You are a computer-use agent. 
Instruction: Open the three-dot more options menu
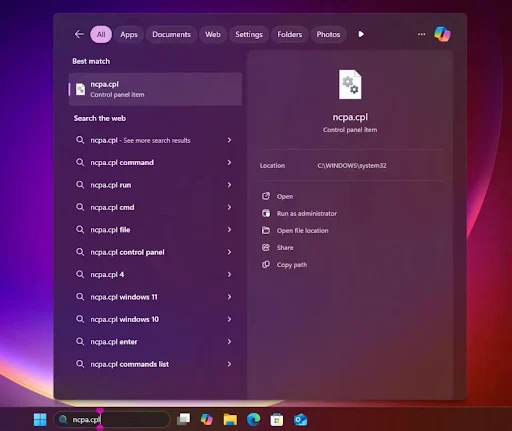click(421, 34)
